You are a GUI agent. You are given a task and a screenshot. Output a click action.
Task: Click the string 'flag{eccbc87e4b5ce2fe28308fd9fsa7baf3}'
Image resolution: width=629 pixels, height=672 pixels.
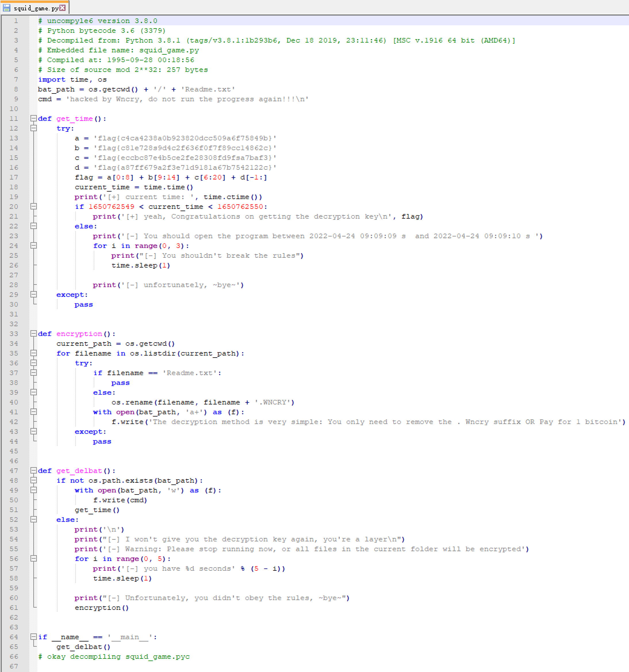pos(185,158)
